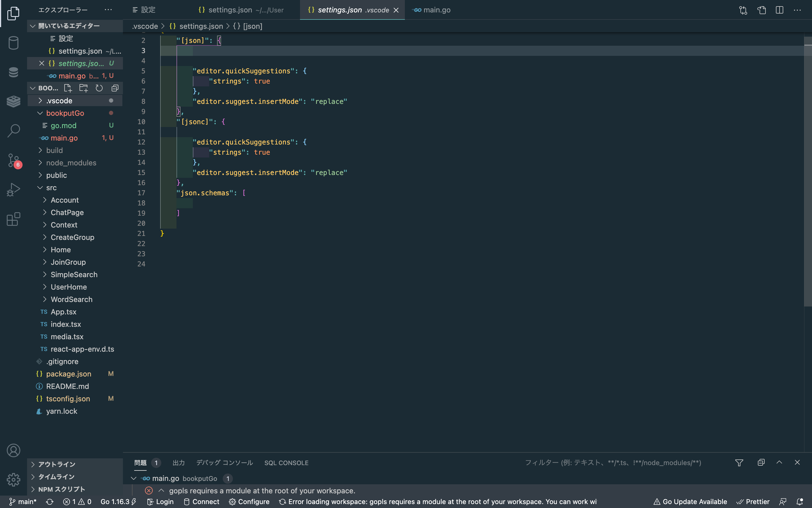Open the SQL CONSOLE panel tab

(x=286, y=463)
